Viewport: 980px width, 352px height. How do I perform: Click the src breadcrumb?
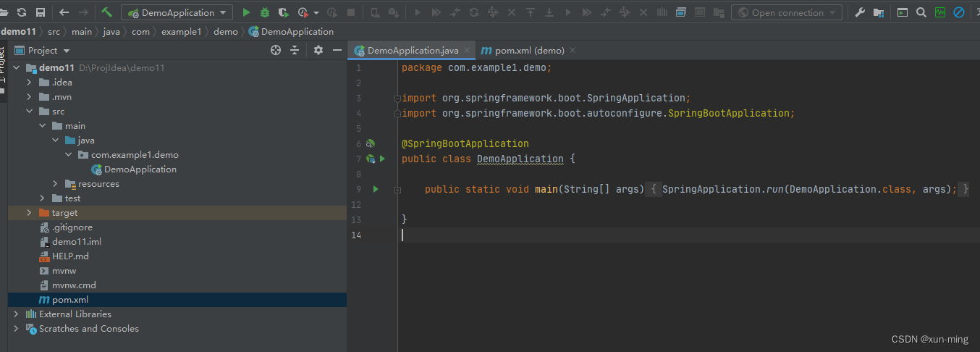pos(54,31)
